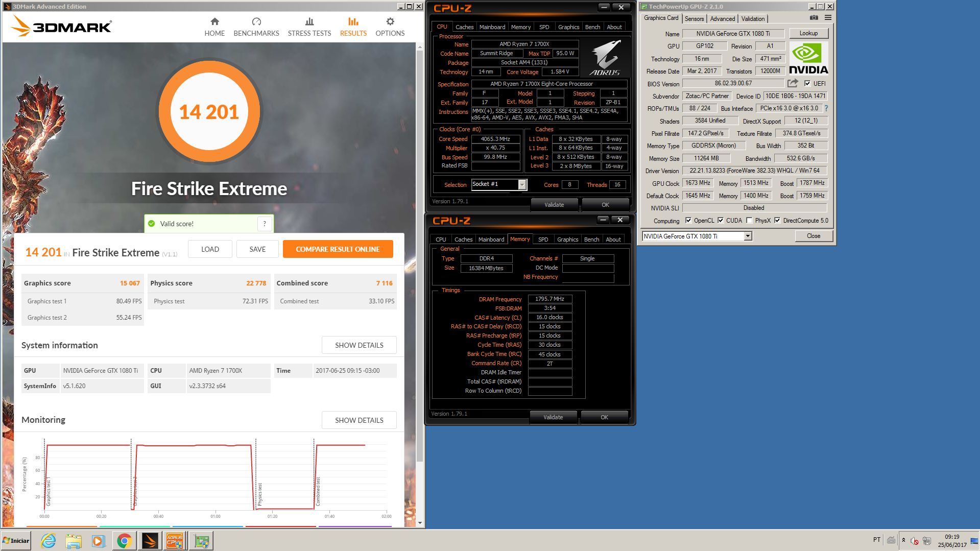Click Close button in GPU-Z
Screen dimensions: 980x551
814,236
